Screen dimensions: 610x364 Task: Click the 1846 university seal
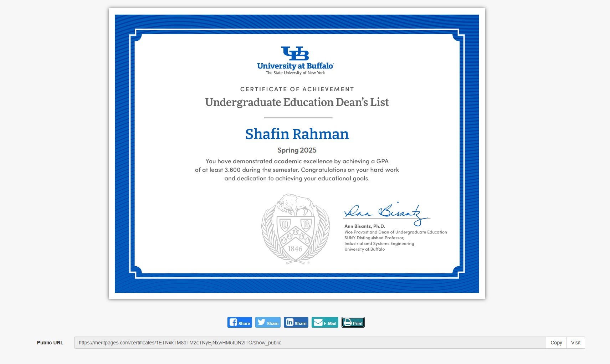pyautogui.click(x=296, y=229)
